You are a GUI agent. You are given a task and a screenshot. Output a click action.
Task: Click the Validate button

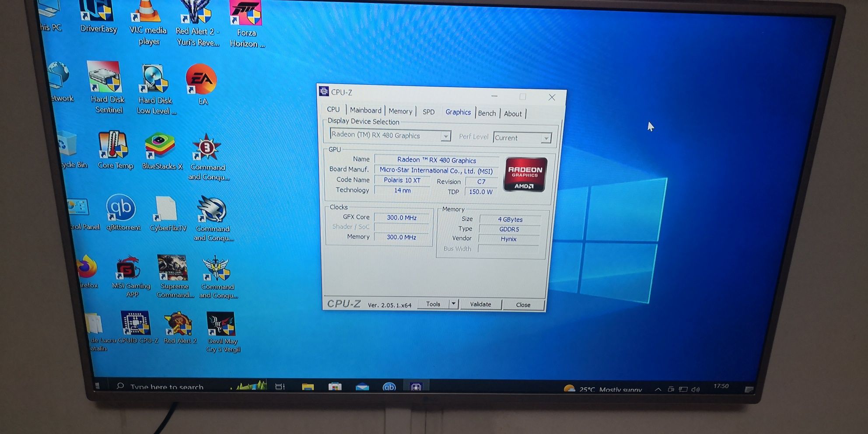(x=480, y=304)
